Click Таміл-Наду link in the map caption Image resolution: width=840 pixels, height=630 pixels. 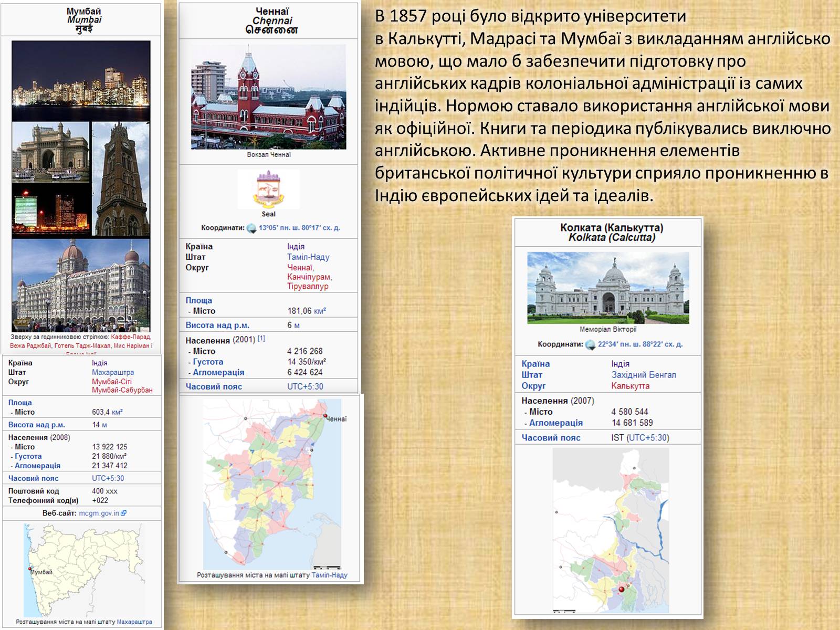coord(330,575)
